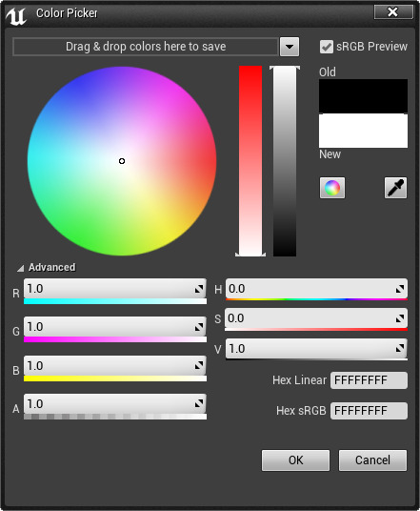Click the arrow icon in V field
This screenshot has height=511, width=420.
(400, 349)
